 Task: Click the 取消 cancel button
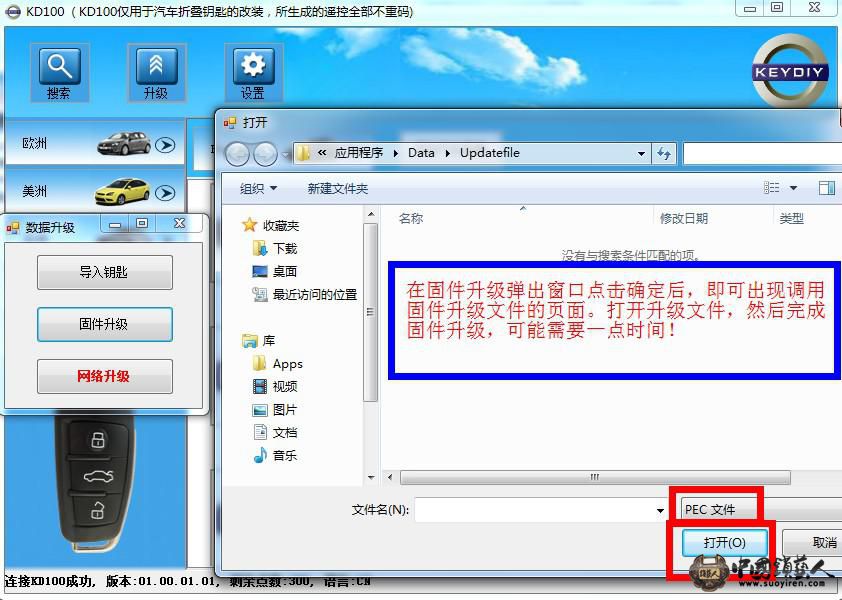point(812,543)
